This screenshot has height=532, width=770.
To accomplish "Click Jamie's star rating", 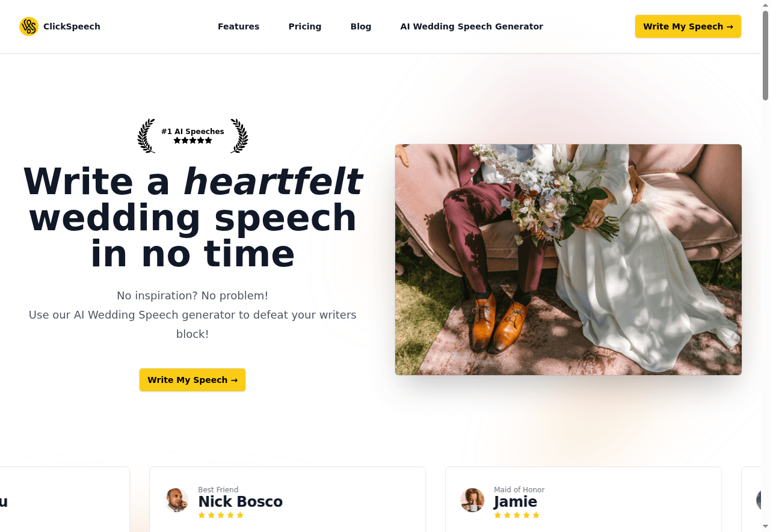I will coord(517,515).
